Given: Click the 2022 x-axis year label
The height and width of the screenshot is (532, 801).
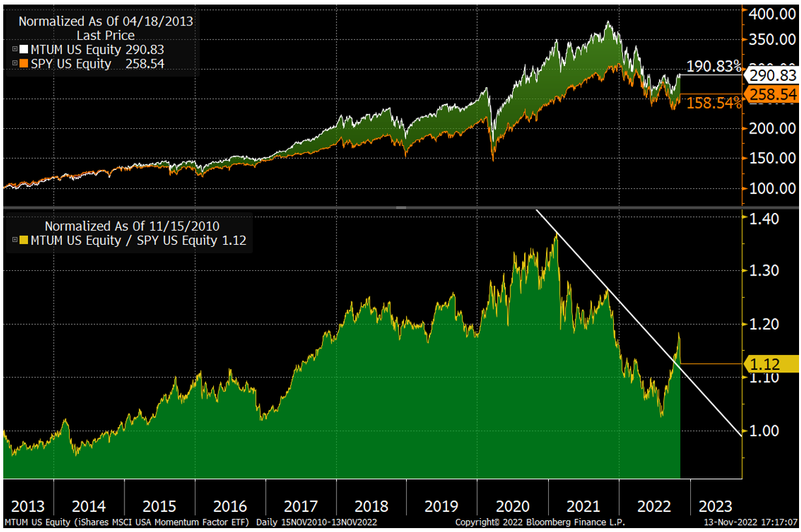Looking at the screenshot, I should [x=654, y=506].
